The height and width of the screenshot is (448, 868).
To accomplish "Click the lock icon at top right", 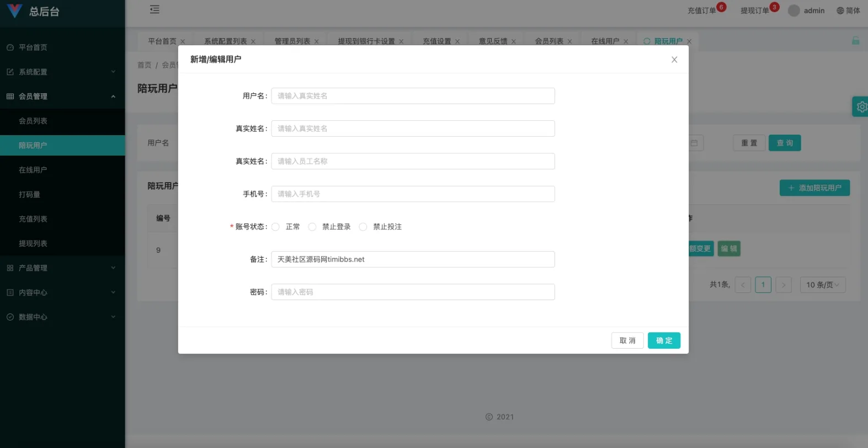I will [855, 41].
